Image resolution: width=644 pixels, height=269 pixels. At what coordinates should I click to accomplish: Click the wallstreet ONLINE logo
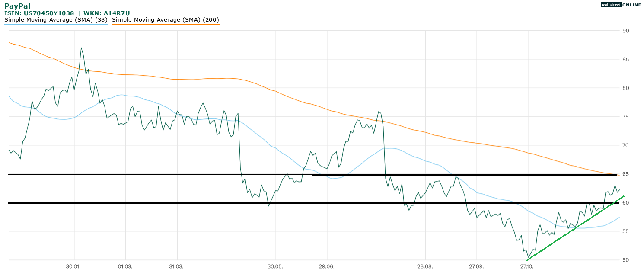click(621, 5)
